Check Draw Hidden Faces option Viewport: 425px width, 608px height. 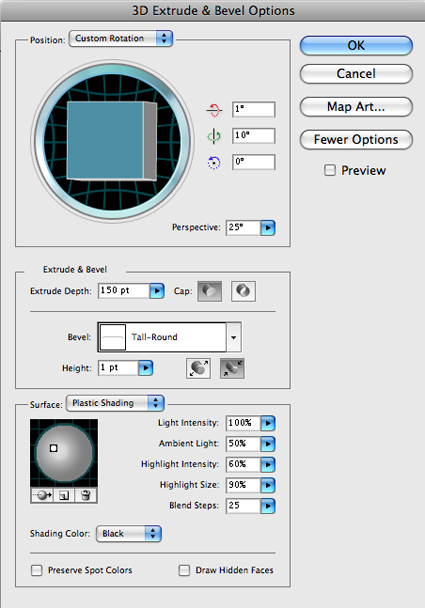(x=184, y=570)
